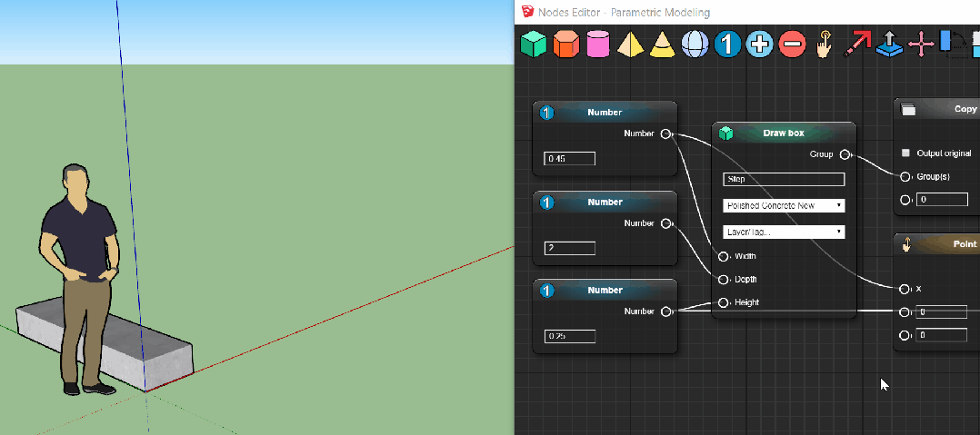Select the blue push/pull icon
980x435 pixels.
(888, 44)
